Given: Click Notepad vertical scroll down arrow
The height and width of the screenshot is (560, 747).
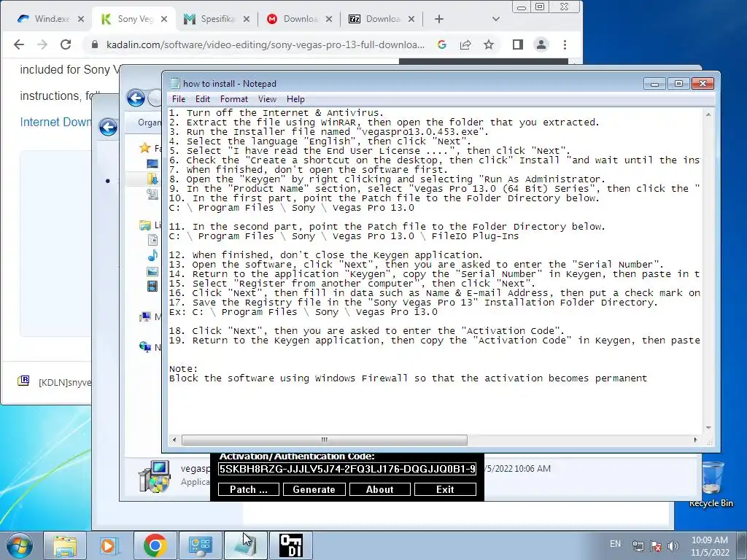Looking at the screenshot, I should click(708, 427).
